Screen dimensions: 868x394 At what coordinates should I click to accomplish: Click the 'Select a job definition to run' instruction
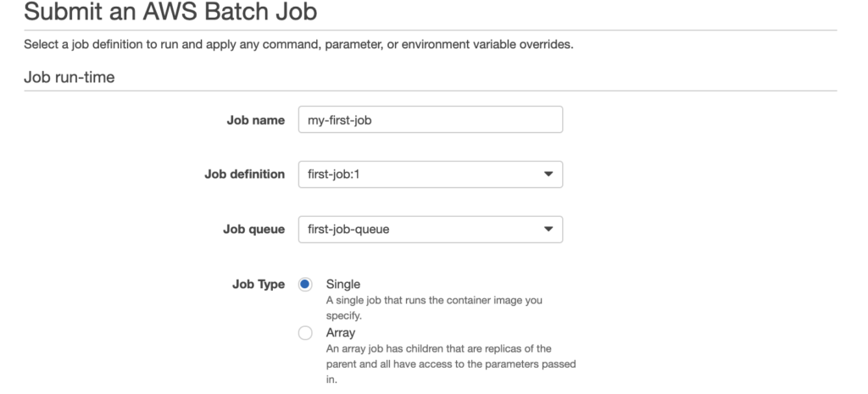(x=298, y=44)
